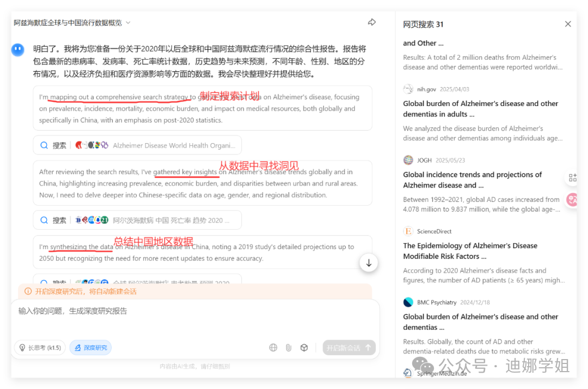This screenshot has height=389, width=588.
Task: Open the floating widget grid panel on the right edge
Action: tap(572, 177)
